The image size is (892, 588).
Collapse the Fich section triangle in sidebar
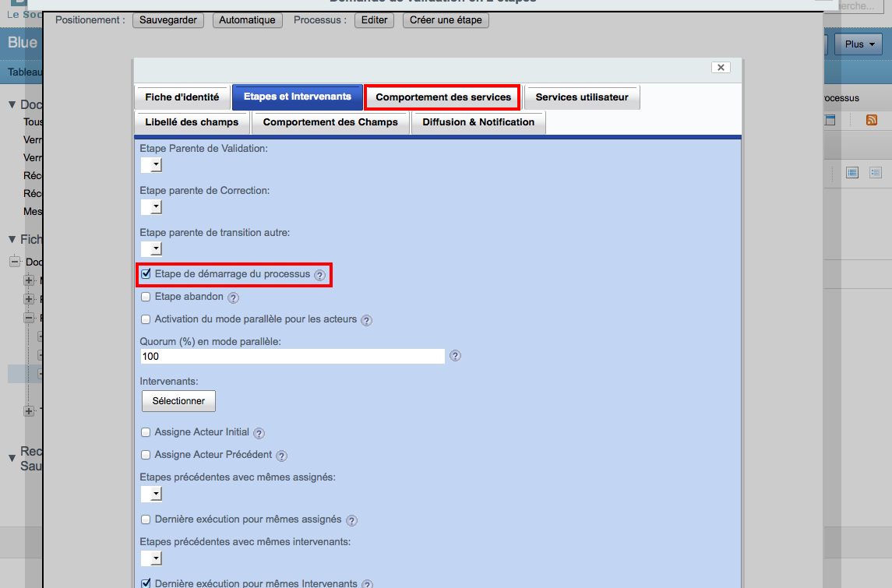(x=12, y=239)
